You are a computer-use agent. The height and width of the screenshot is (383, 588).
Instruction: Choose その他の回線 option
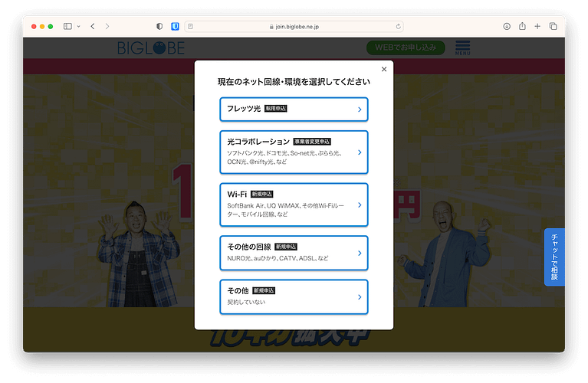point(294,253)
